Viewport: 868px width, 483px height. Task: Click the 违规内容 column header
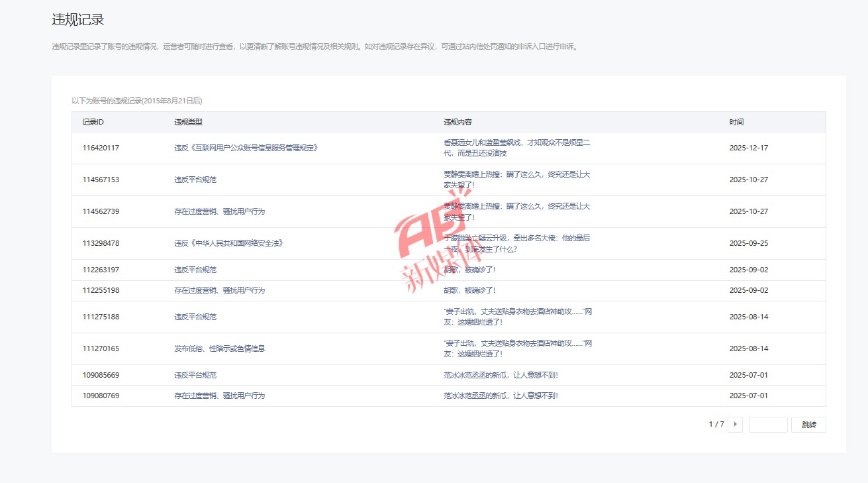pyautogui.click(x=458, y=122)
